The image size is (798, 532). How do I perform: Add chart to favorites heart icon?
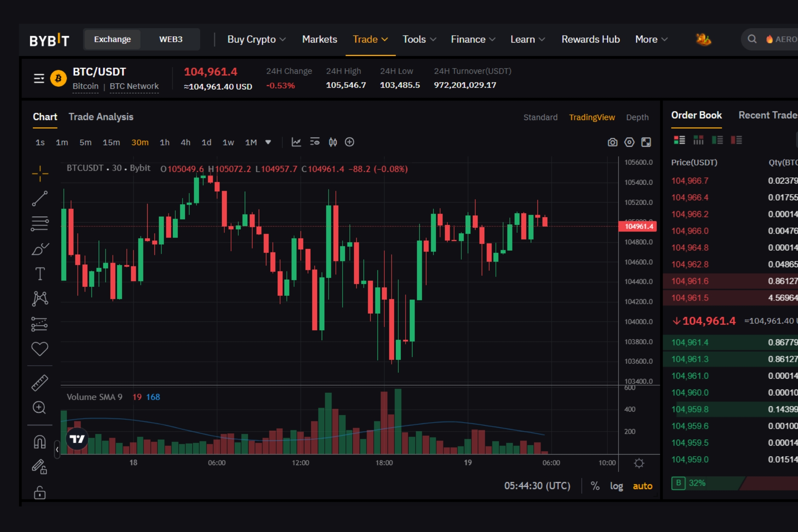point(40,349)
